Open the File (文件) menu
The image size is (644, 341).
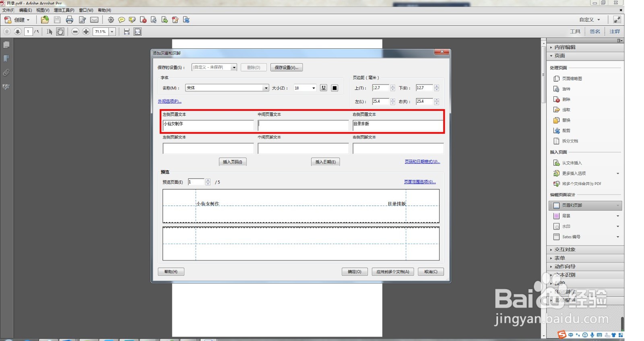point(8,10)
